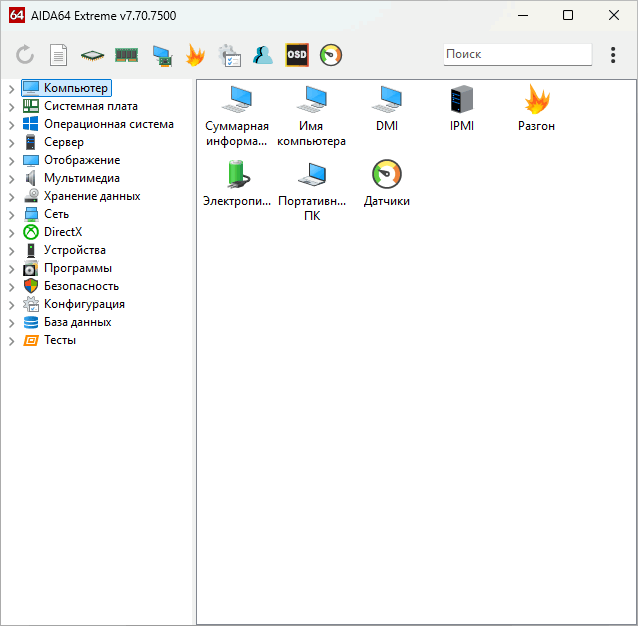The width and height of the screenshot is (638, 626).
Task: Expand the База данных tree node
Action: coord(12,323)
